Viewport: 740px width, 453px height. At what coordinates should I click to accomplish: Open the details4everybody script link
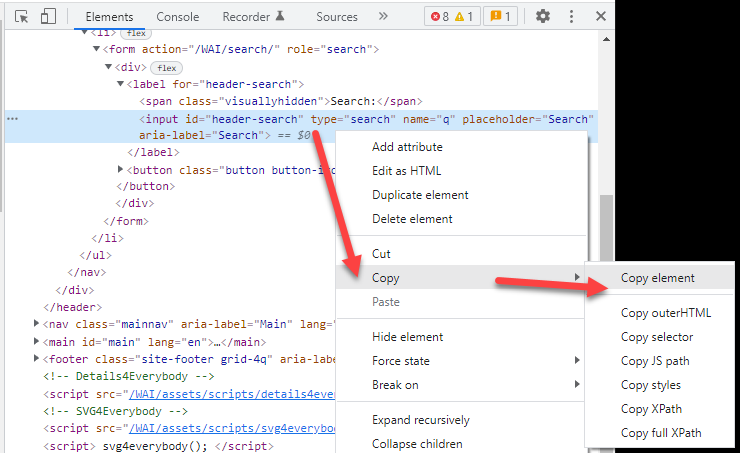pyautogui.click(x=232, y=394)
